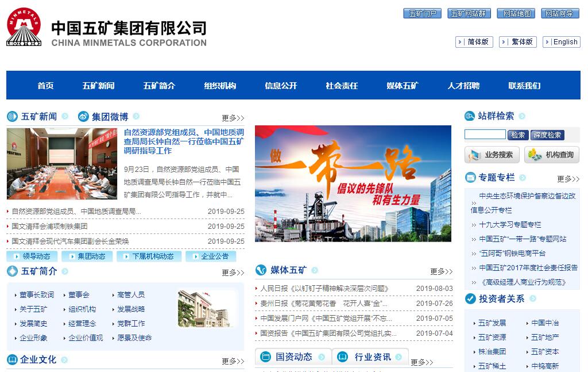Open 人民日报 media article dated 2019-08-03
This screenshot has height=372, width=588.
[x=324, y=288]
